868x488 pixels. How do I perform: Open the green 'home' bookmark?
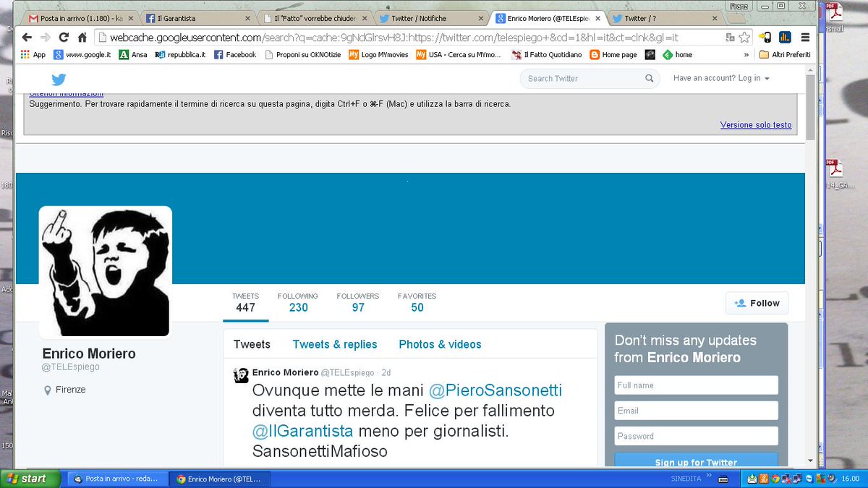[x=677, y=54]
